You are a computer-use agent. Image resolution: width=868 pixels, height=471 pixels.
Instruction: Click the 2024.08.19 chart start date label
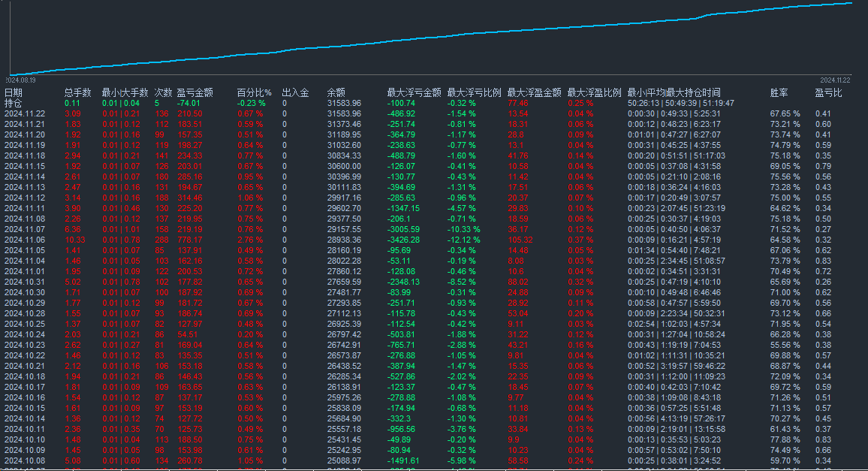21,80
